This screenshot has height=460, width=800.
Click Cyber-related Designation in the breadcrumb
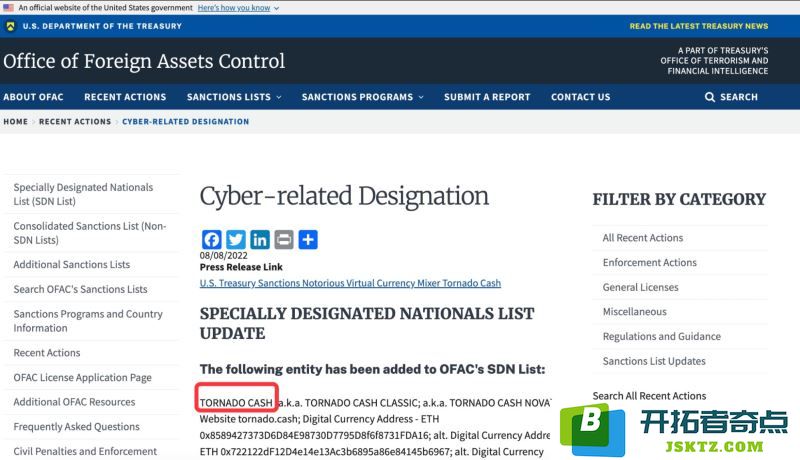click(186, 121)
